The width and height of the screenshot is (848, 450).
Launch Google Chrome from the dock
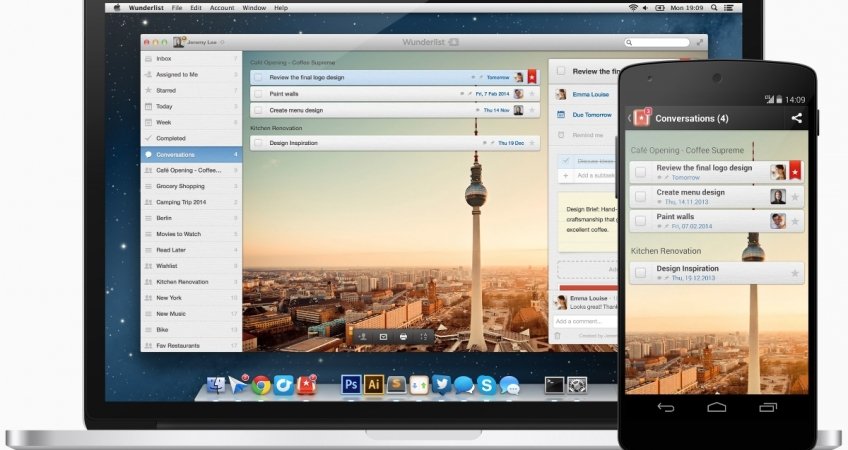[x=261, y=385]
